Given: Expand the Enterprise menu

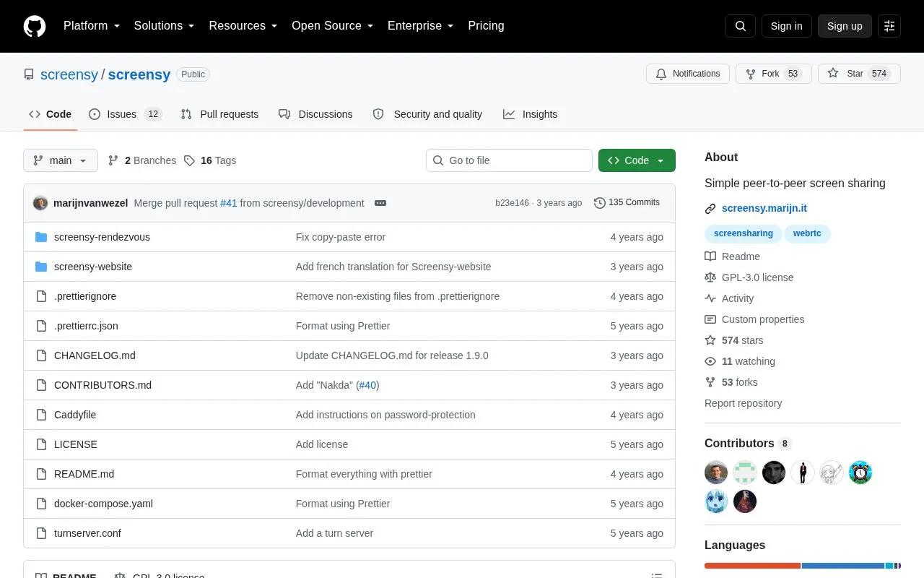Looking at the screenshot, I should point(420,26).
